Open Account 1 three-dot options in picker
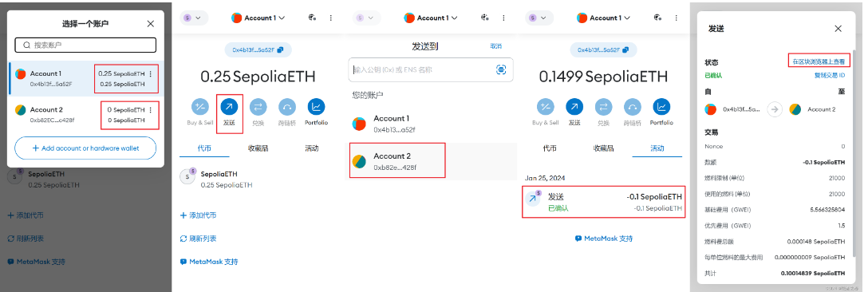The image size is (868, 292). click(x=151, y=73)
